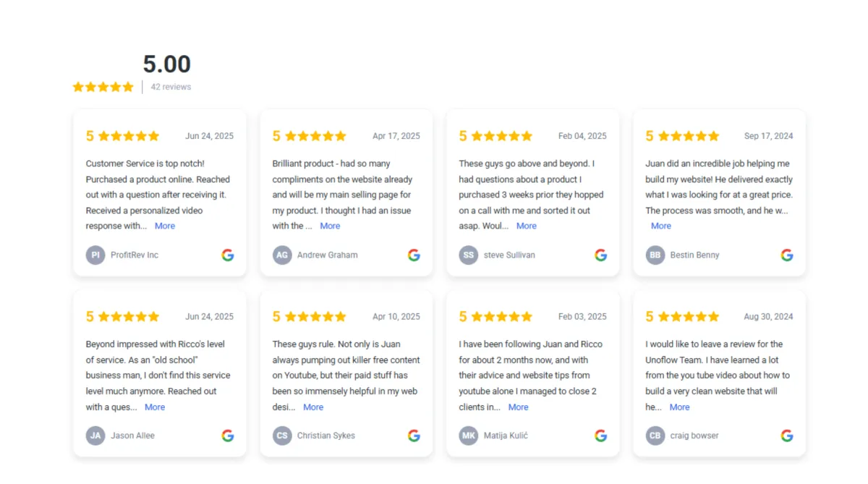
Task: Expand Andrew Graham's review via More
Action: (x=330, y=226)
